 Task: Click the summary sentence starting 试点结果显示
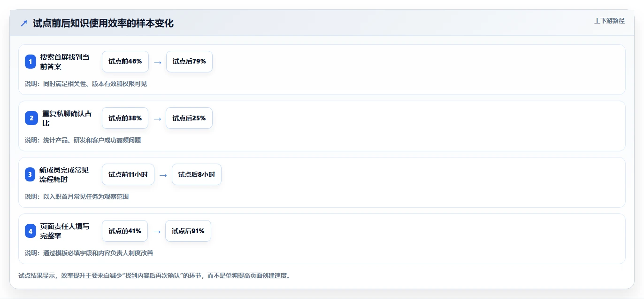tap(154, 275)
